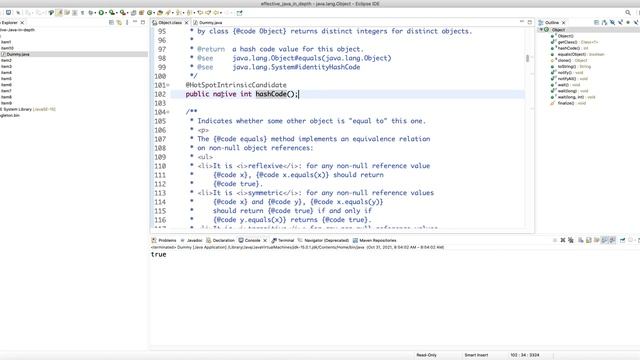Click the Search magnifier icon at top right
Viewport: 640px width, 360px height.
coord(628,13)
